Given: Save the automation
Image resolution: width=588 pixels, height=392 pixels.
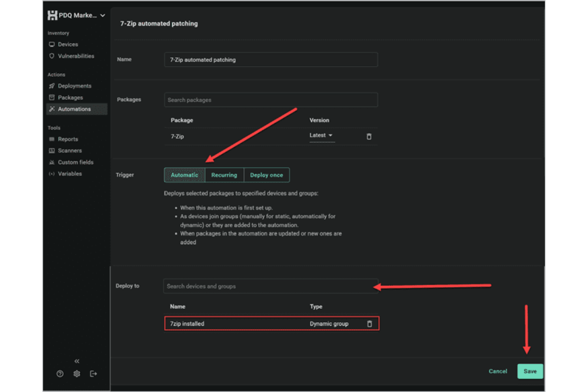Looking at the screenshot, I should tap(530, 371).
